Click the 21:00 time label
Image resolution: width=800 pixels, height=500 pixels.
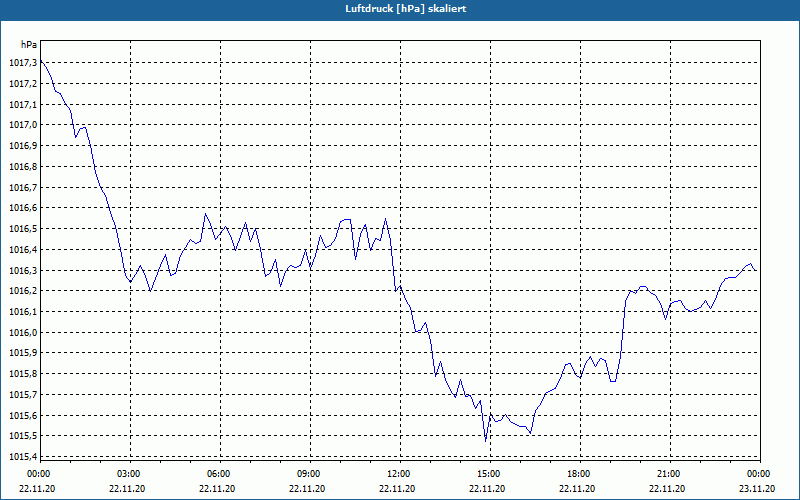pos(669,473)
